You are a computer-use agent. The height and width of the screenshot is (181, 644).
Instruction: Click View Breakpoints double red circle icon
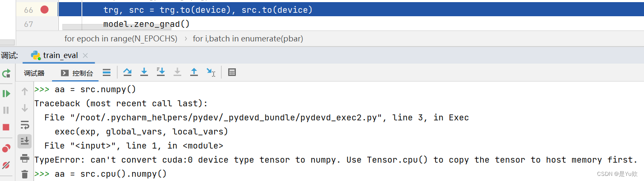[6, 148]
